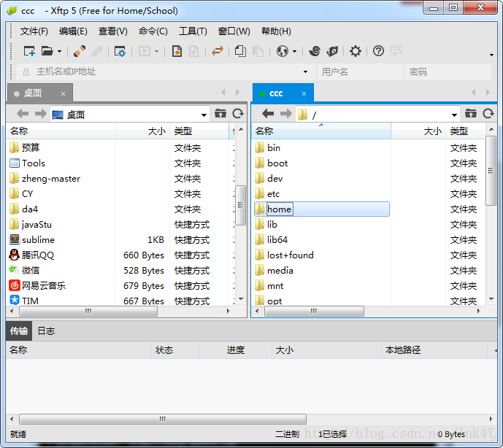
Task: Click the Open Session folder icon
Action: (x=47, y=51)
